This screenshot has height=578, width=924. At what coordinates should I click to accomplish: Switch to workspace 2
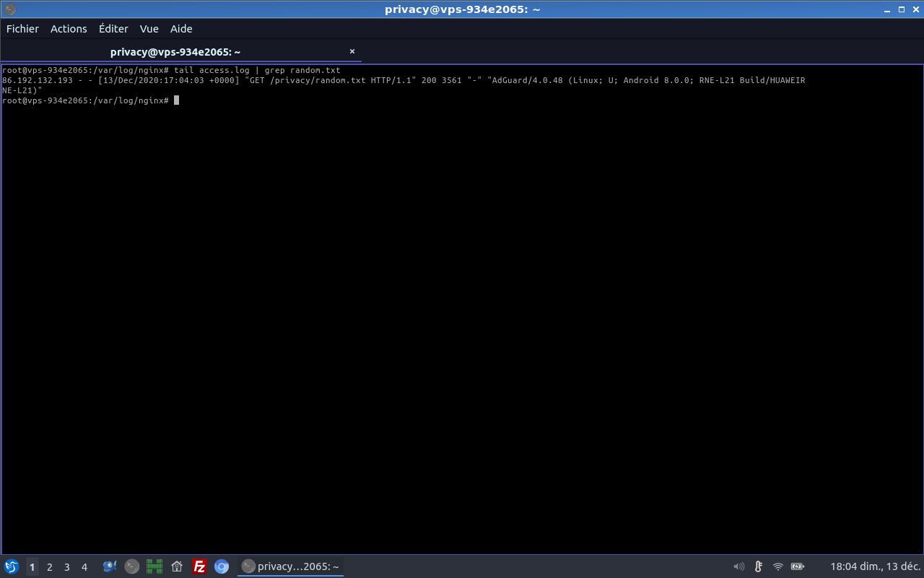pyautogui.click(x=49, y=566)
